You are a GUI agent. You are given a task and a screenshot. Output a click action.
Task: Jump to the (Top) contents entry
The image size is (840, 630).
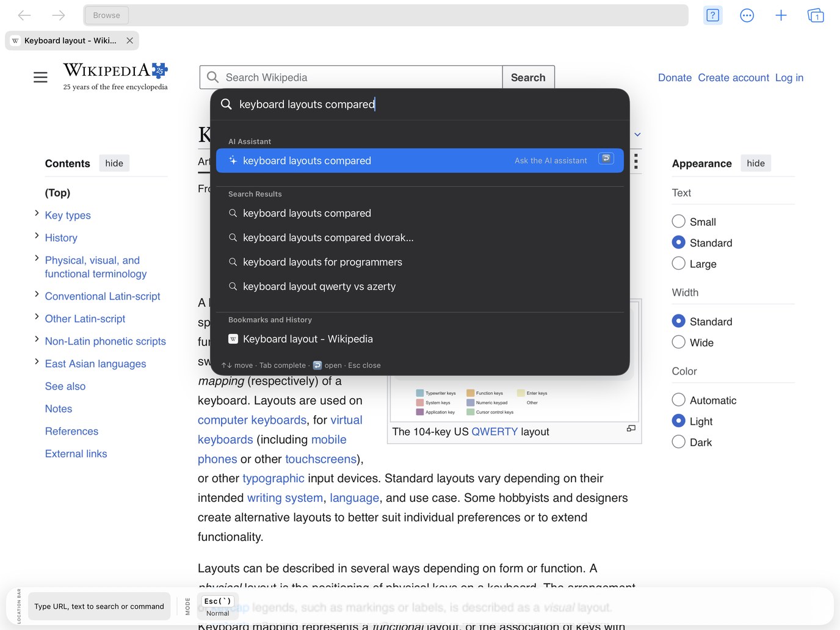[57, 193]
